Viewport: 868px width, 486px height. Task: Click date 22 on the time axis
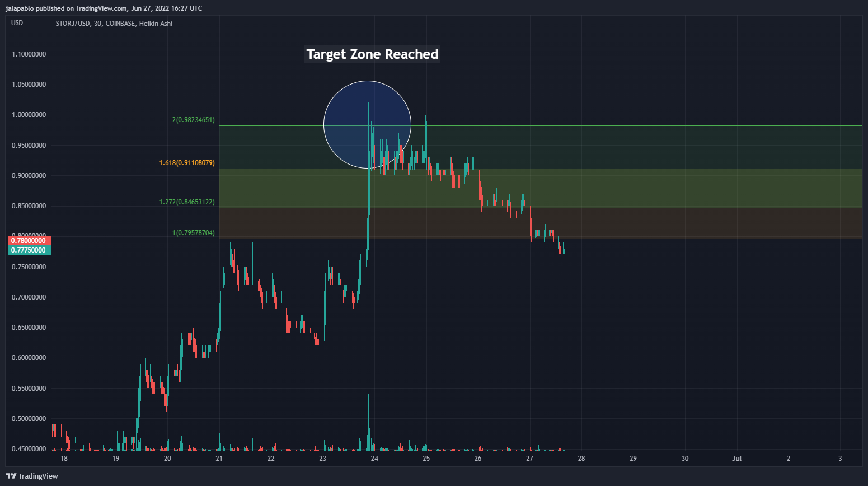coord(271,459)
